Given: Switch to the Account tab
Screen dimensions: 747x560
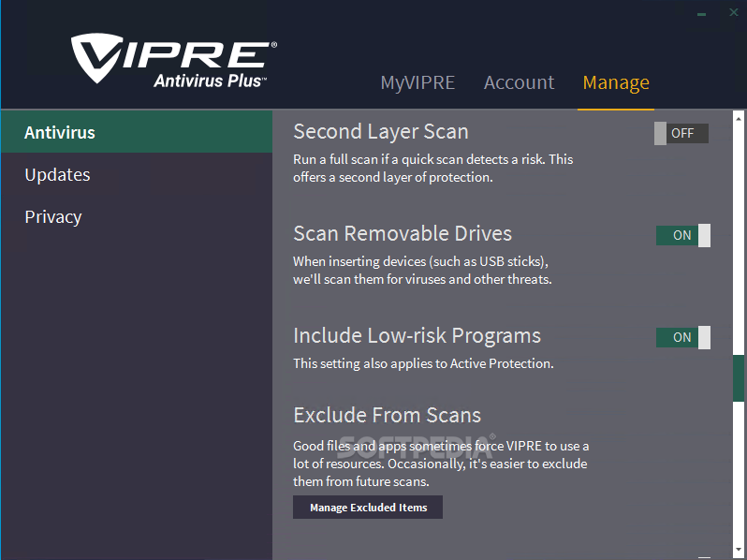Looking at the screenshot, I should point(519,82).
